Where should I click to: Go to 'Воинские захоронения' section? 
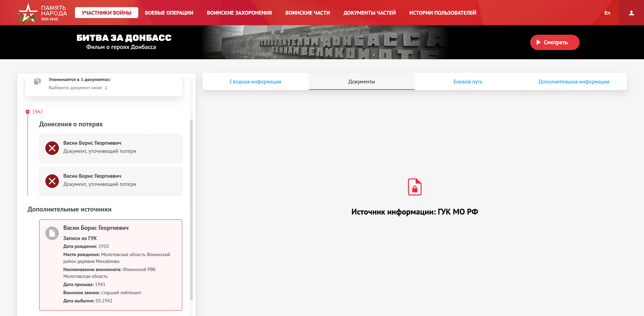pos(239,13)
